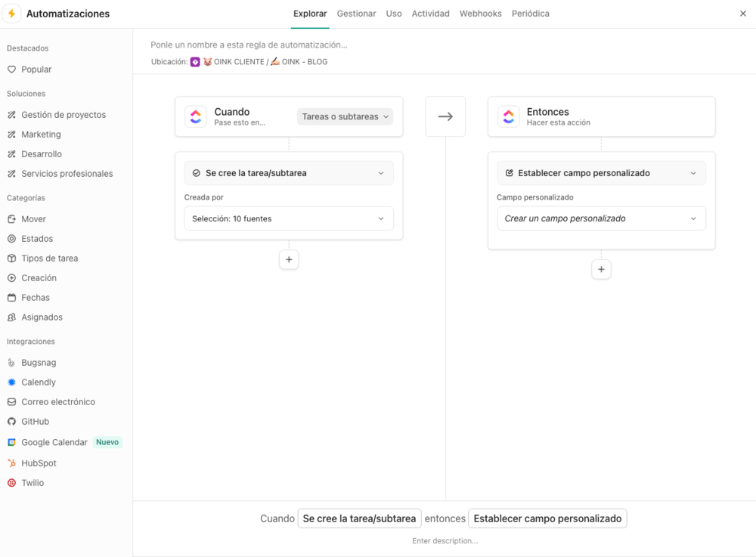Select the Asignados category icon

(x=12, y=317)
